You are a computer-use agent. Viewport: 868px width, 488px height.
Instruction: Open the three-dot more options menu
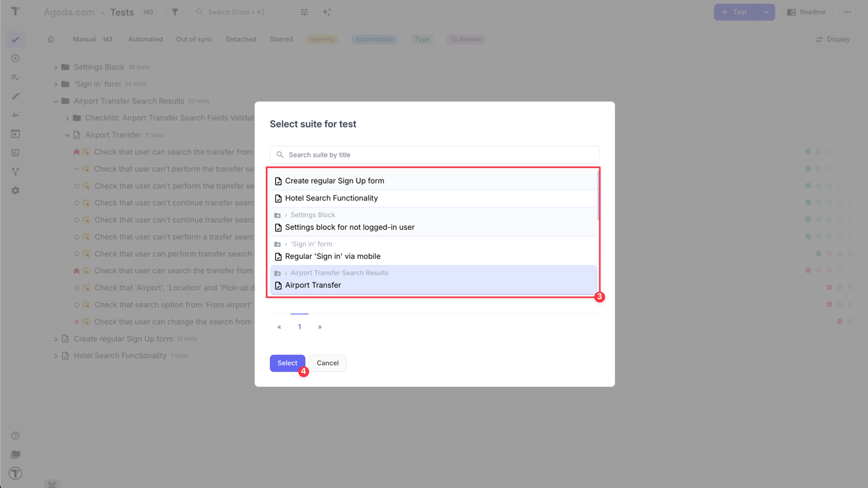[847, 12]
